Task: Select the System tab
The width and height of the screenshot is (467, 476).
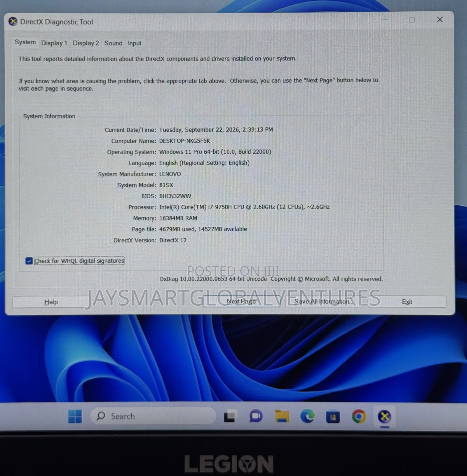Action: 25,42
